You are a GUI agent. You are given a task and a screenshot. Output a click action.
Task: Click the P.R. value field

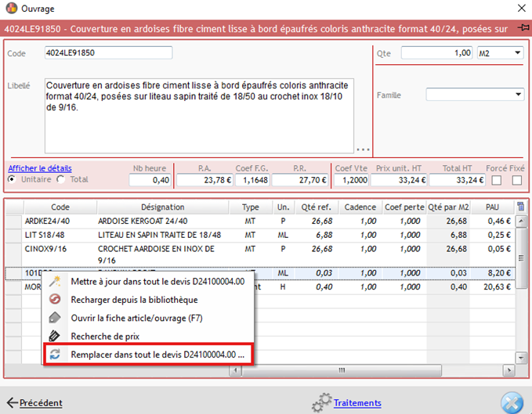pyautogui.click(x=299, y=180)
